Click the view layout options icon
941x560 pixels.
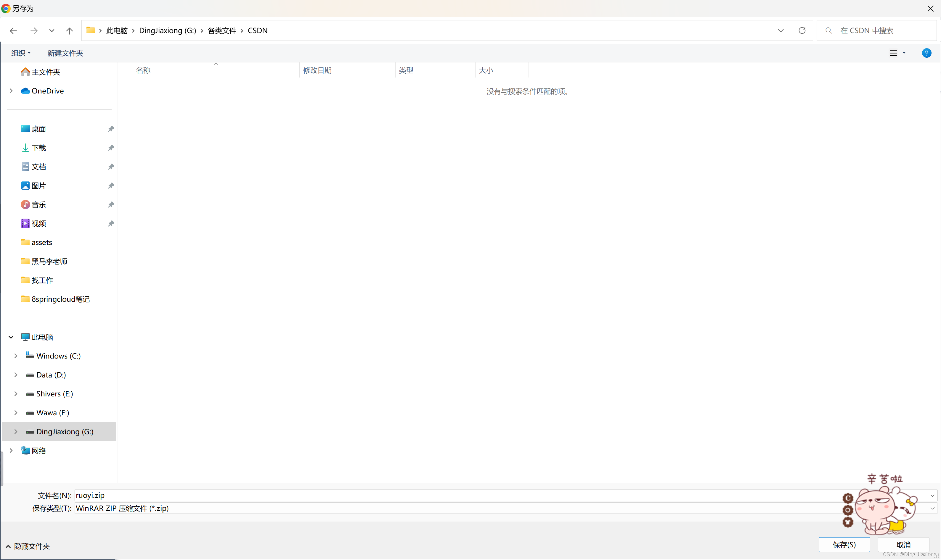click(893, 53)
